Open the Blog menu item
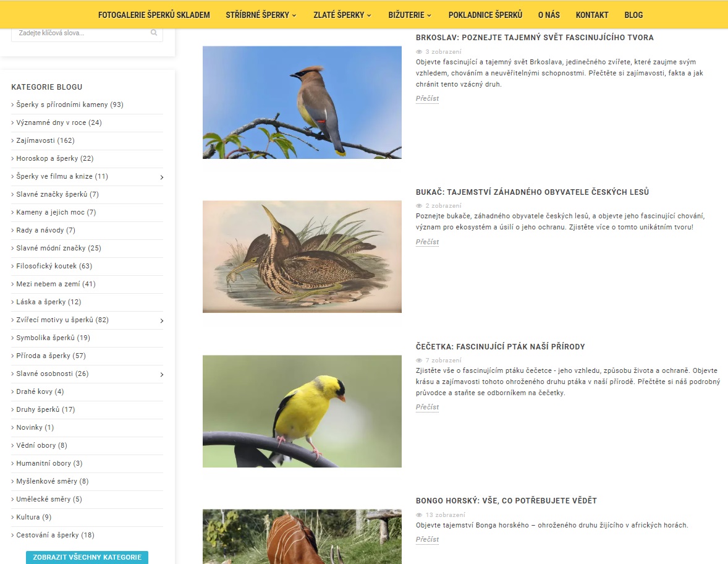 pyautogui.click(x=633, y=15)
